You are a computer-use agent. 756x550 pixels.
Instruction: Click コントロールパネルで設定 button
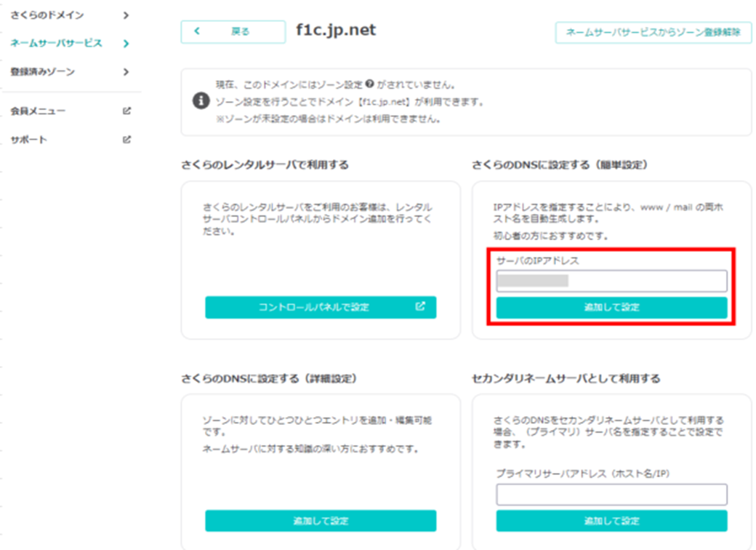[x=321, y=307]
